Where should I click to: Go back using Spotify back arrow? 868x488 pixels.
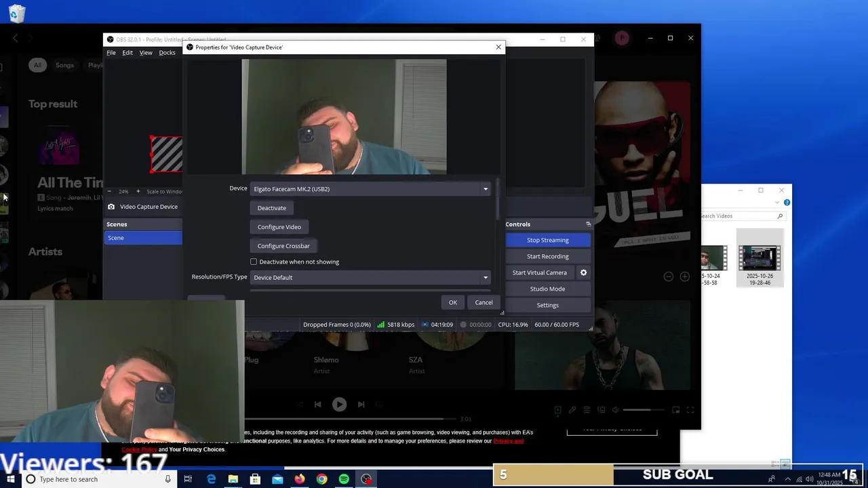pos(16,38)
